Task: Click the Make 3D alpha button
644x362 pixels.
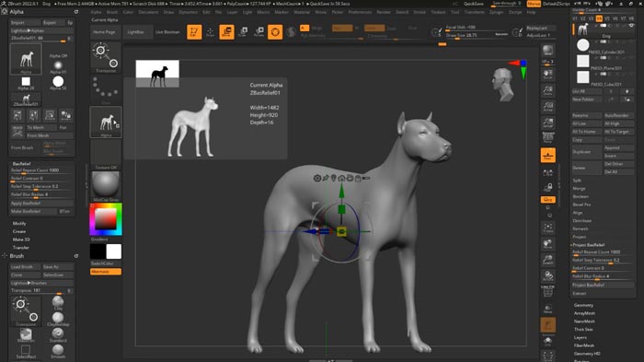Action: coord(21,239)
